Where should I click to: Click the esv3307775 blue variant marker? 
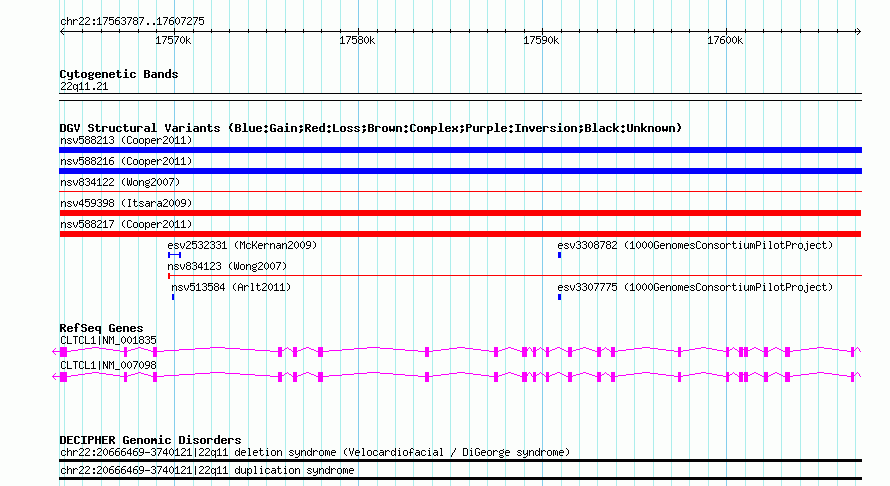560,297
